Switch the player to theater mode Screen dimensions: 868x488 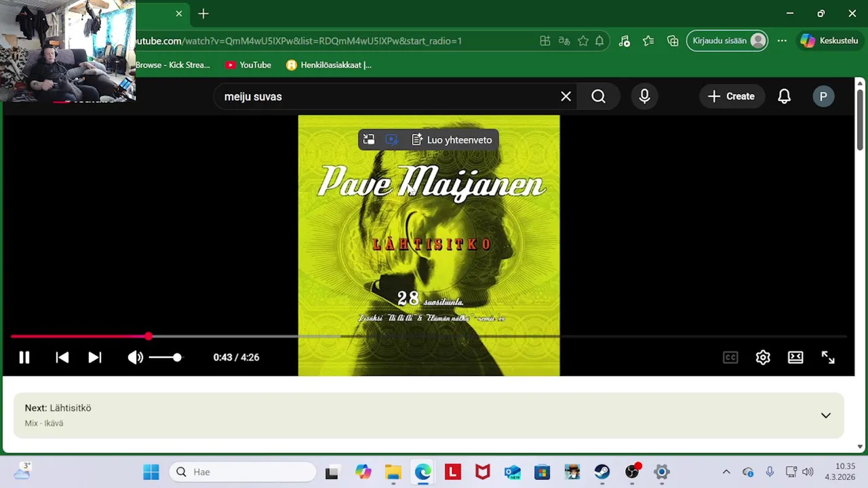point(795,357)
